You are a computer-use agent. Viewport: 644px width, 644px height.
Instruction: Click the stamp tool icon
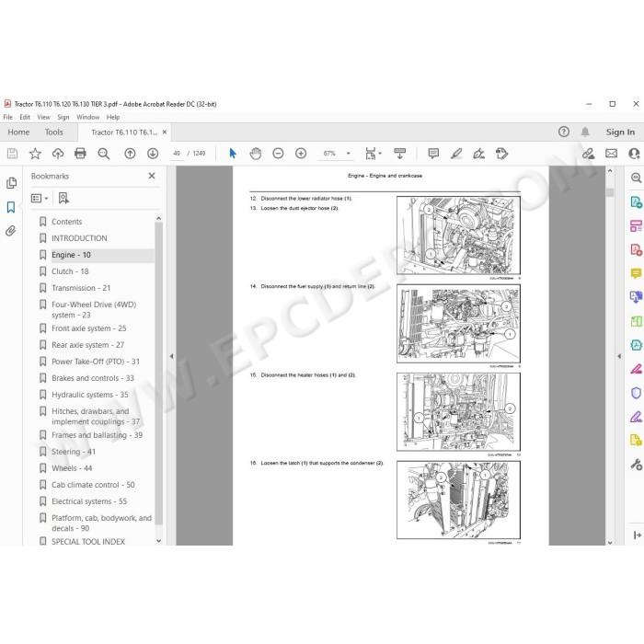[x=502, y=154]
